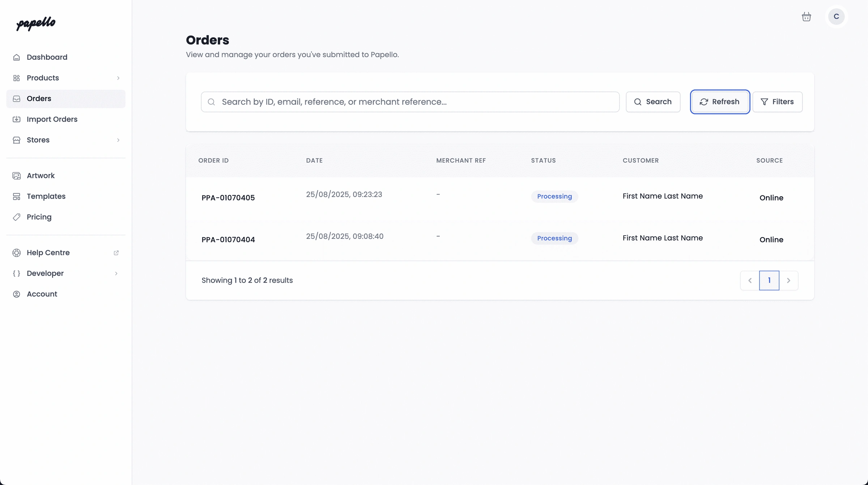Open order PPA-01070405
Image resolution: width=868 pixels, height=485 pixels.
[228, 198]
